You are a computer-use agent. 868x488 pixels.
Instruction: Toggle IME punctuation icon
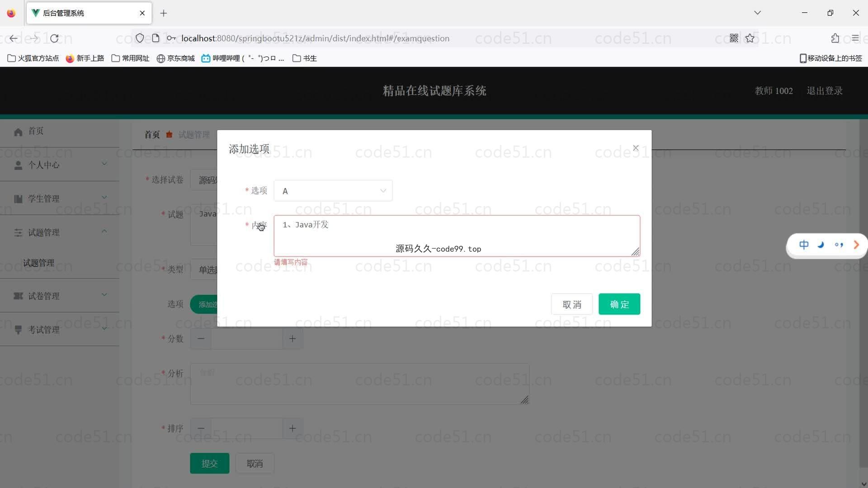[839, 245]
